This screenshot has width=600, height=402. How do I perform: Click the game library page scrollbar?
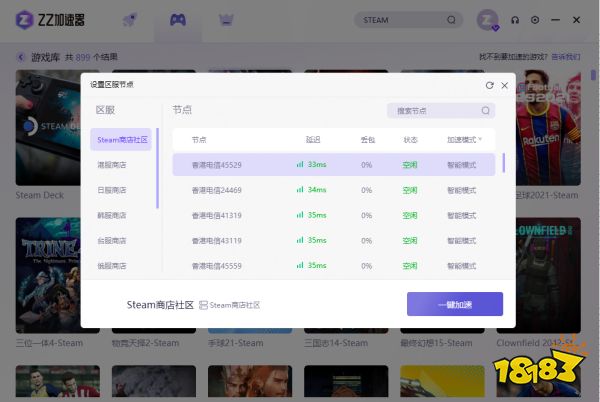[x=593, y=75]
